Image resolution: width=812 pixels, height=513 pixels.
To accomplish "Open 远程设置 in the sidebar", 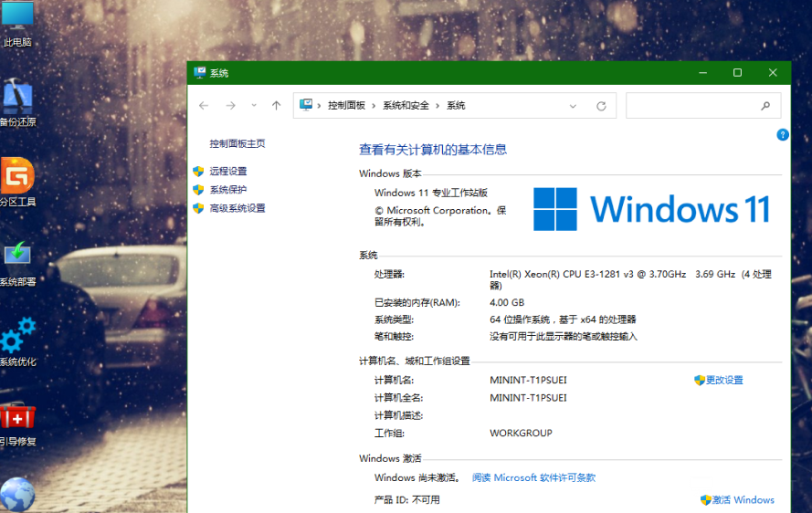I will [228, 172].
